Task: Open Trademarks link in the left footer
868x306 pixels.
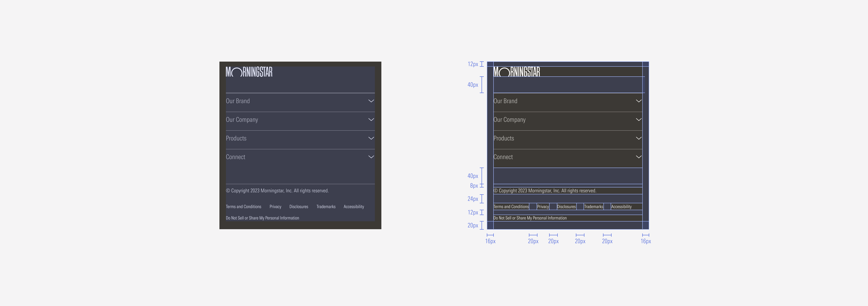Action: coord(326,206)
